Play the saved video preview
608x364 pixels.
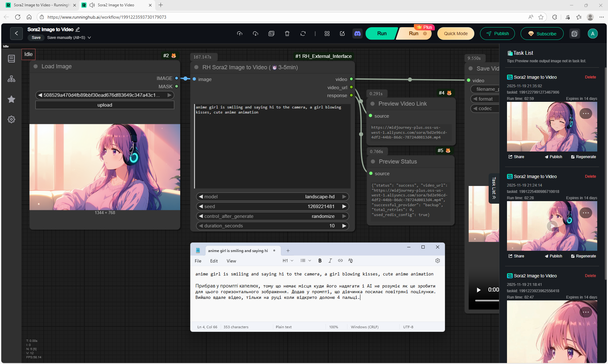coord(478,290)
